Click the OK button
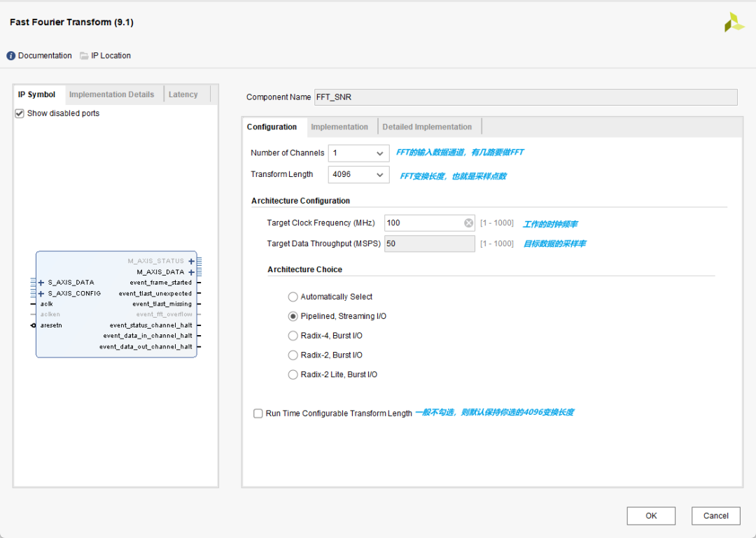756x538 pixels. pos(651,516)
